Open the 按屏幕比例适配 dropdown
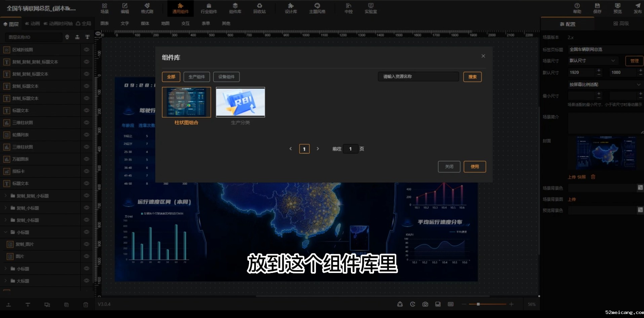 click(604, 84)
